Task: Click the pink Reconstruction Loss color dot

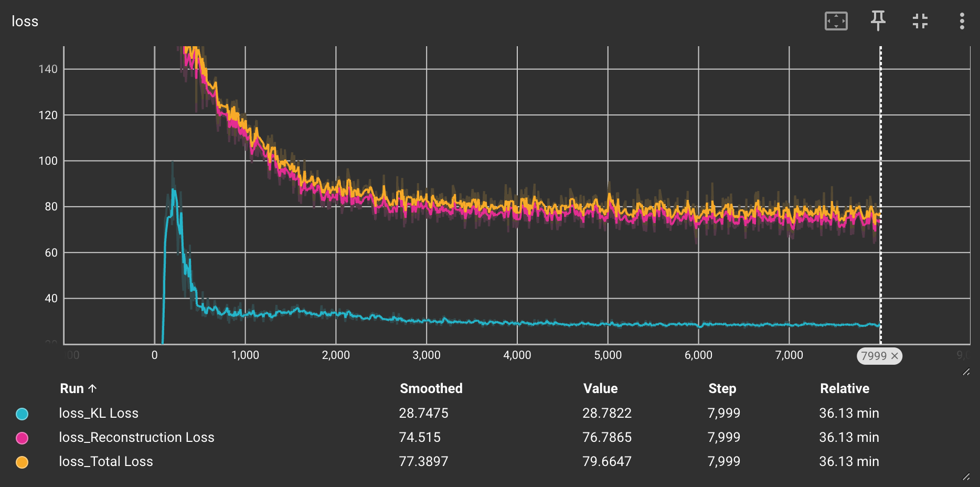Action: tap(22, 438)
